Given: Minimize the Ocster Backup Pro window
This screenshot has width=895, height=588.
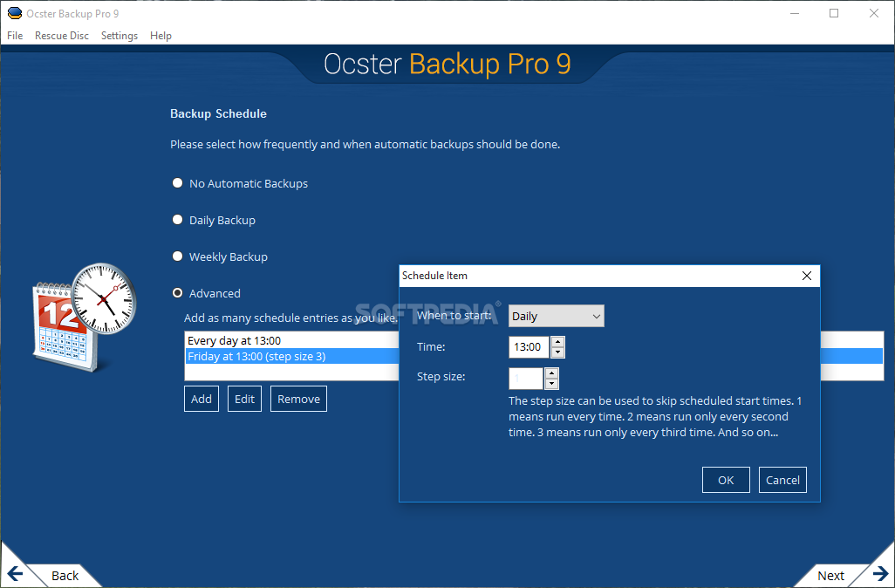Looking at the screenshot, I should point(795,13).
